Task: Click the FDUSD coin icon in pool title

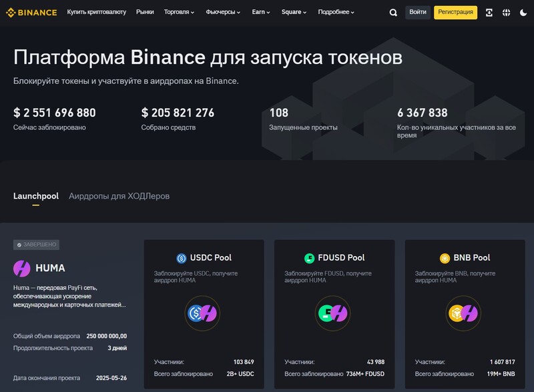Action: 309,258
